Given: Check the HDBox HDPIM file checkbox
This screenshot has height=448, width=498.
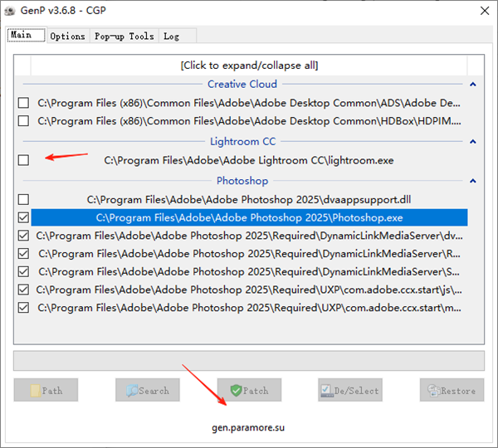Looking at the screenshot, I should tap(23, 121).
